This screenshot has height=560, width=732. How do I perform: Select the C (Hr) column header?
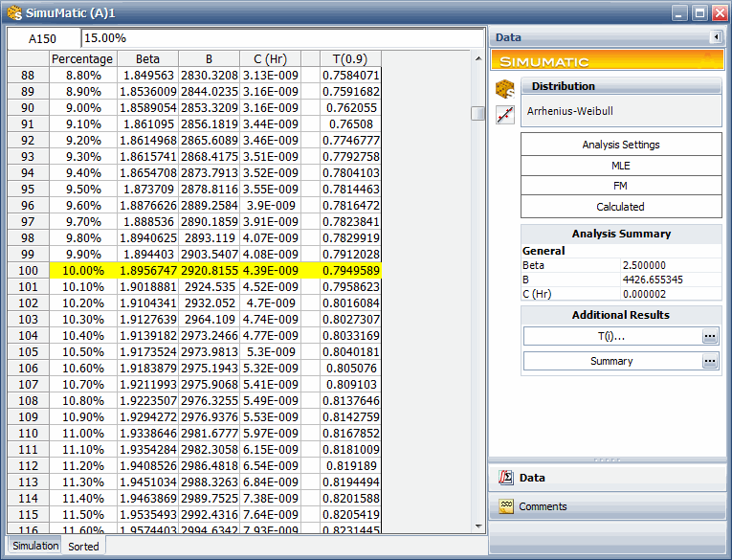point(270,58)
